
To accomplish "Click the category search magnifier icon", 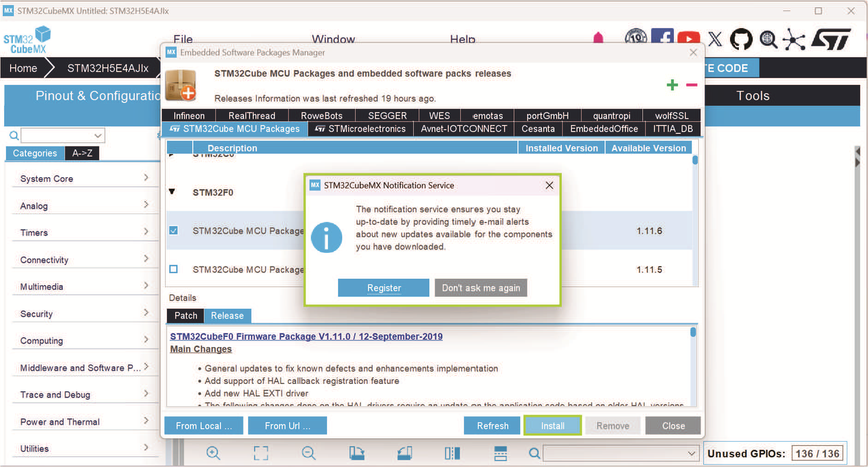I will coord(14,135).
